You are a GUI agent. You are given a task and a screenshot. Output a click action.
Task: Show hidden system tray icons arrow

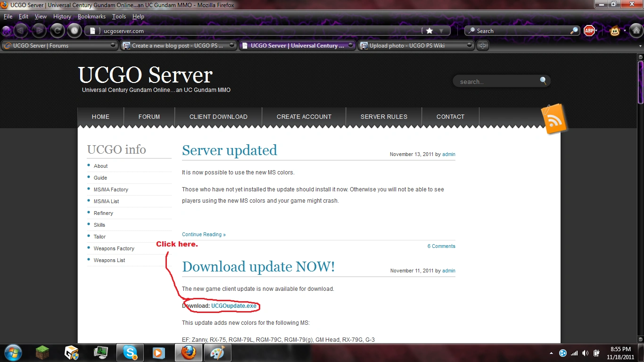[x=551, y=353]
